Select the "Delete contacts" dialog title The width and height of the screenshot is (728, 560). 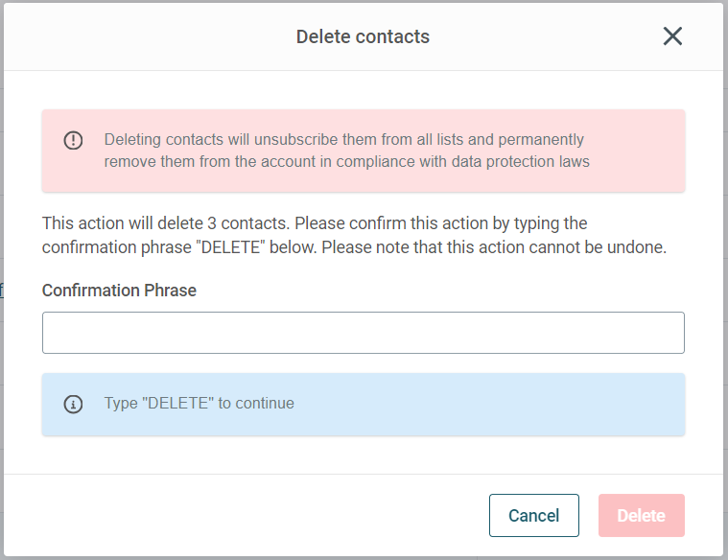364,36
